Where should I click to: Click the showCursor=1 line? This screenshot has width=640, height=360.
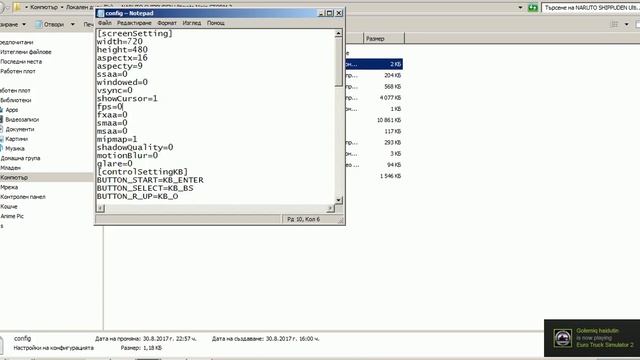pos(127,99)
